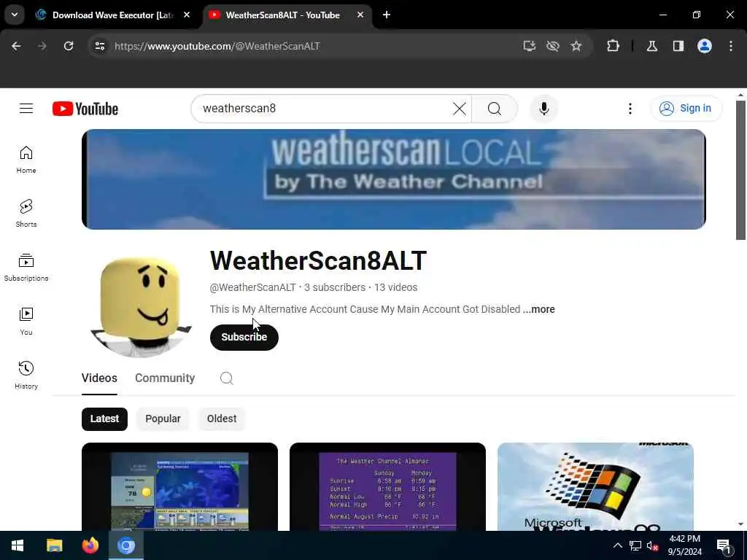Click the '13 videos' text
Screen dimensions: 747x560
pyautogui.click(x=396, y=287)
